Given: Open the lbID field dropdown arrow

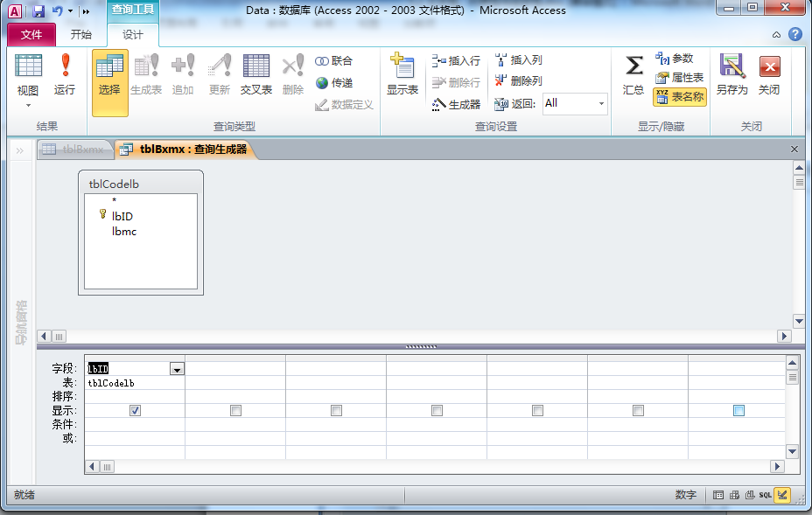Looking at the screenshot, I should tap(177, 369).
